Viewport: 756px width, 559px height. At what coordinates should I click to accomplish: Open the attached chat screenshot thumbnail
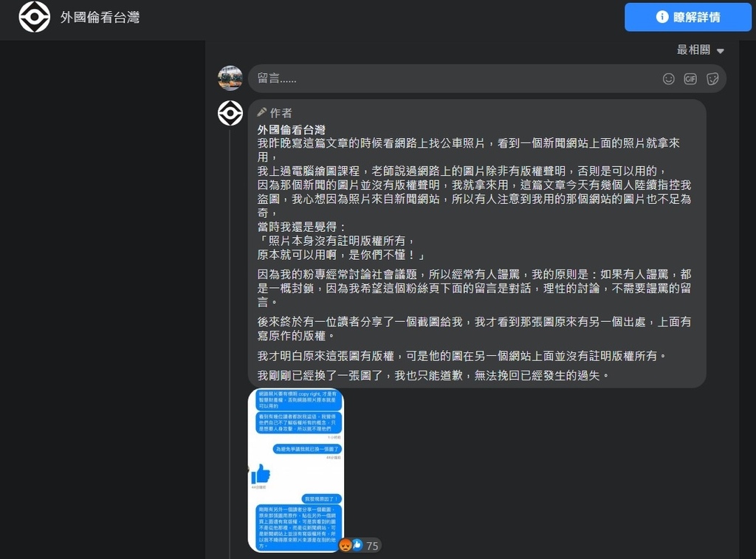point(295,470)
